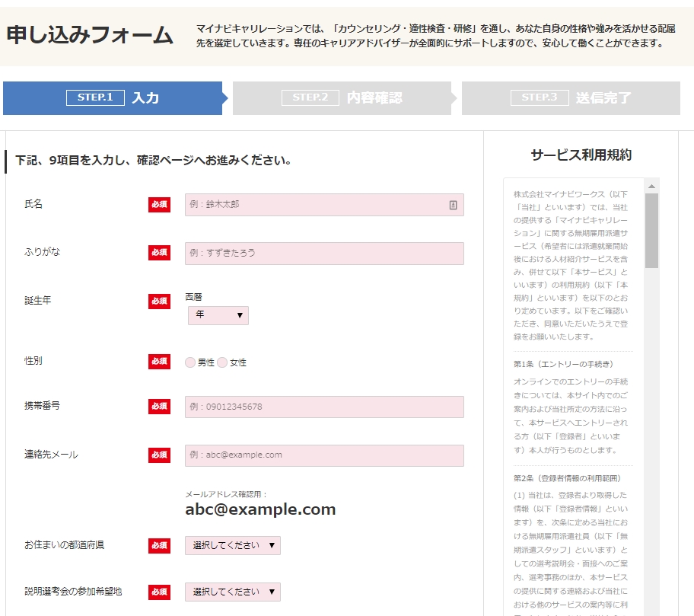Open the birth year 年 dropdown

click(218, 315)
